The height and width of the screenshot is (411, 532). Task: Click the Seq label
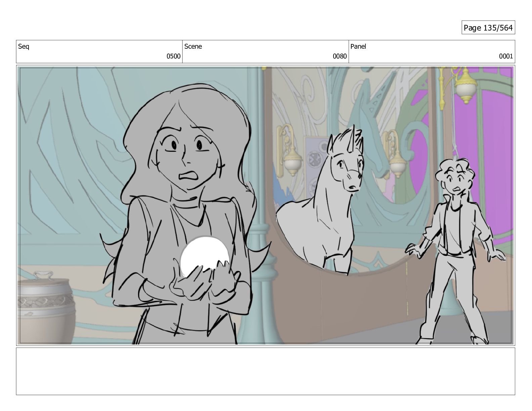pos(24,47)
